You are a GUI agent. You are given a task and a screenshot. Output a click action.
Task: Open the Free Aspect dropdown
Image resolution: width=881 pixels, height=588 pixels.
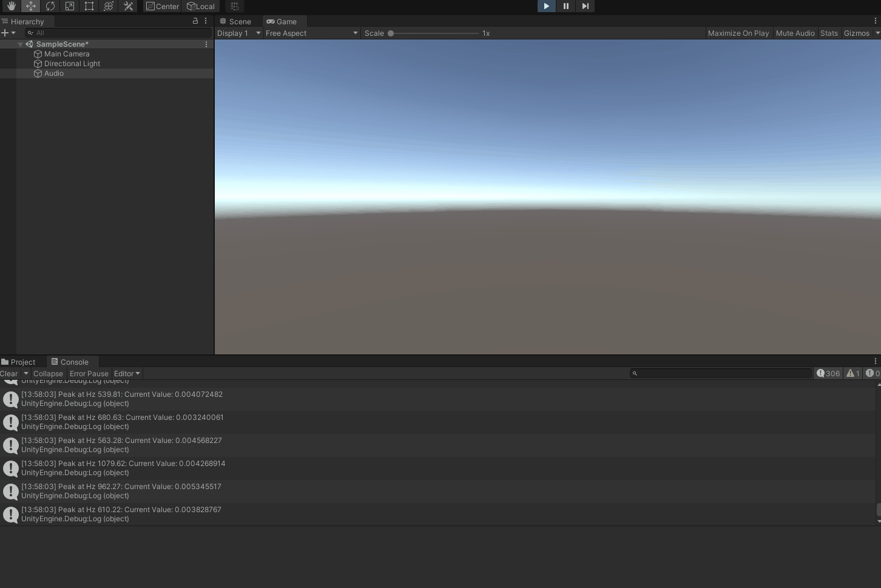(x=312, y=33)
